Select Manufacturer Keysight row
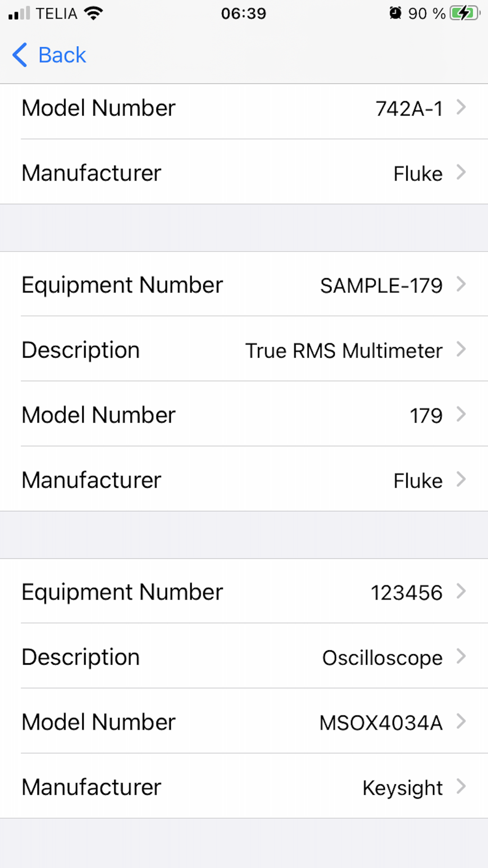This screenshot has width=488, height=868. click(x=244, y=786)
